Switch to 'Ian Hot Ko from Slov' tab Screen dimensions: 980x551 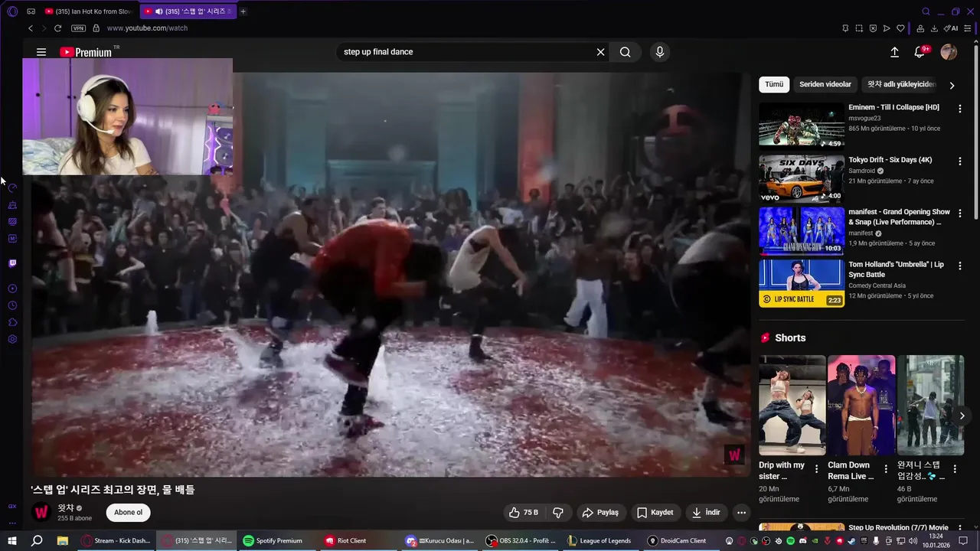pos(87,11)
